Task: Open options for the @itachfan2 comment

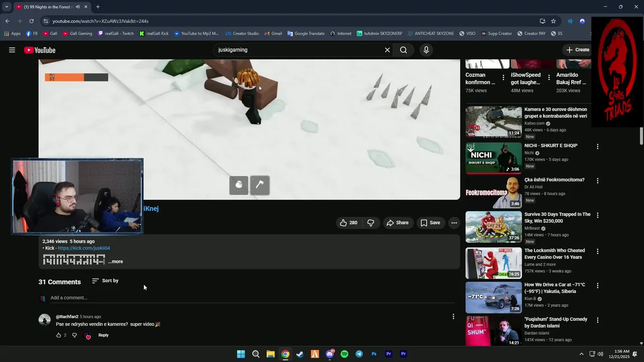Action: tap(453, 316)
